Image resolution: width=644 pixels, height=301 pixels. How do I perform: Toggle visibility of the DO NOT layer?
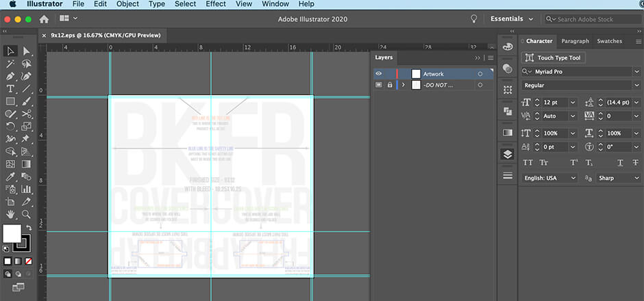click(379, 85)
